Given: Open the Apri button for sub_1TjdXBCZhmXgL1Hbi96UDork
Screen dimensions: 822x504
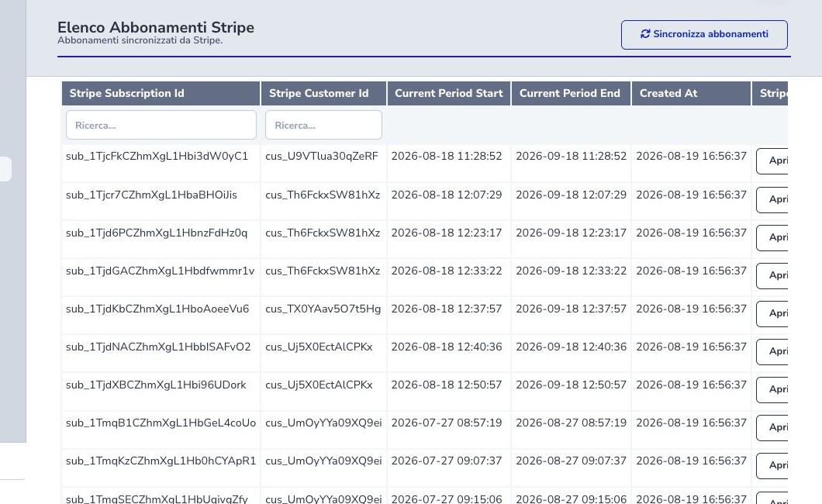Looking at the screenshot, I should tap(772, 389).
